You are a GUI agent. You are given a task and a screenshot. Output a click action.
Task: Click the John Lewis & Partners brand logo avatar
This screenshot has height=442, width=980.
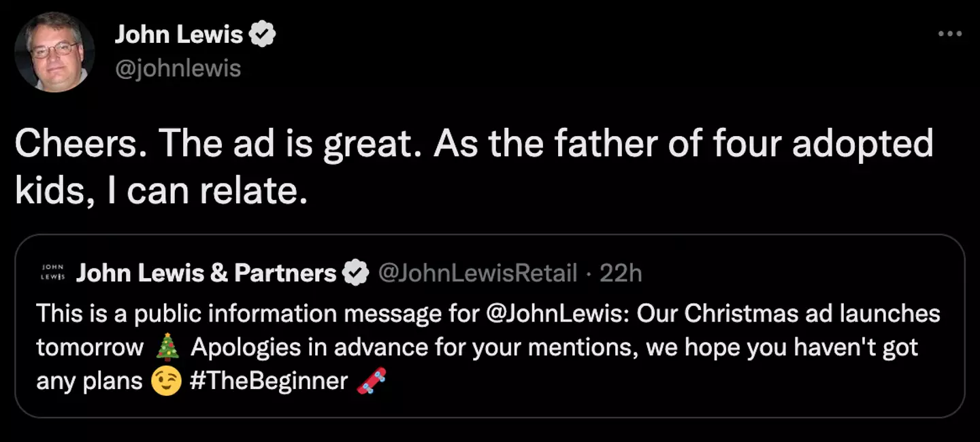(x=55, y=273)
